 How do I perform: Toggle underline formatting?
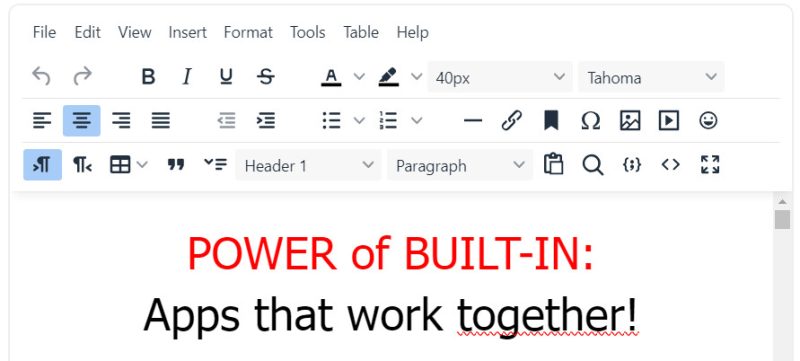pyautogui.click(x=226, y=76)
